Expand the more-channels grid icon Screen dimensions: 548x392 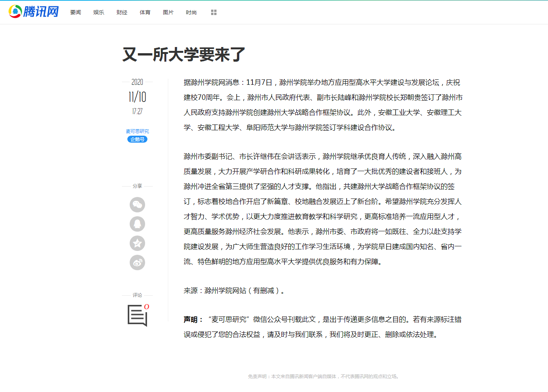pos(214,12)
